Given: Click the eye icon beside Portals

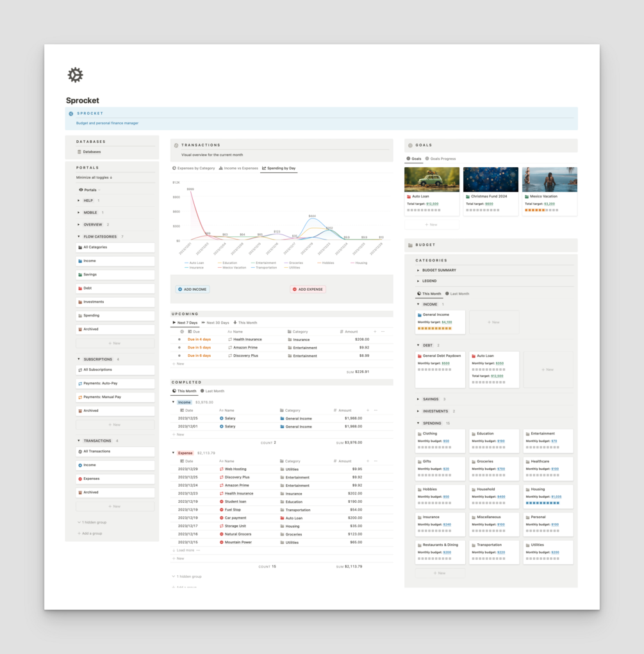Looking at the screenshot, I should (81, 190).
